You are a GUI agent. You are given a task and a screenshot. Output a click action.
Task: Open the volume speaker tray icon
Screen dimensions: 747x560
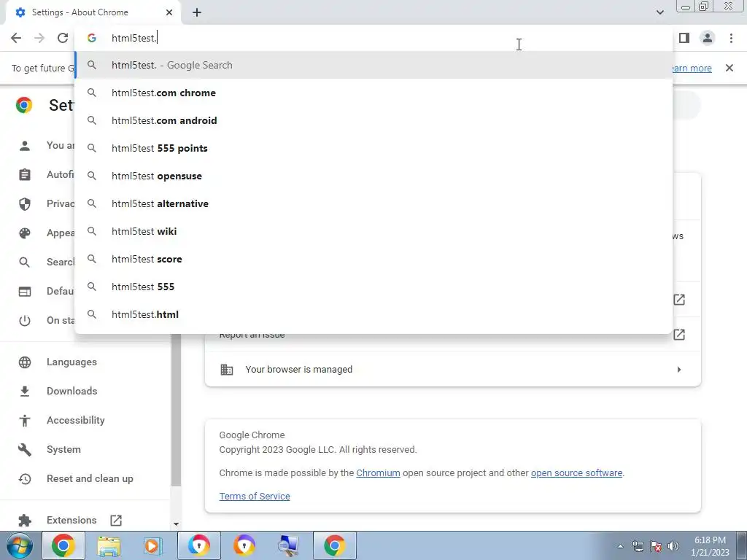coord(673,546)
